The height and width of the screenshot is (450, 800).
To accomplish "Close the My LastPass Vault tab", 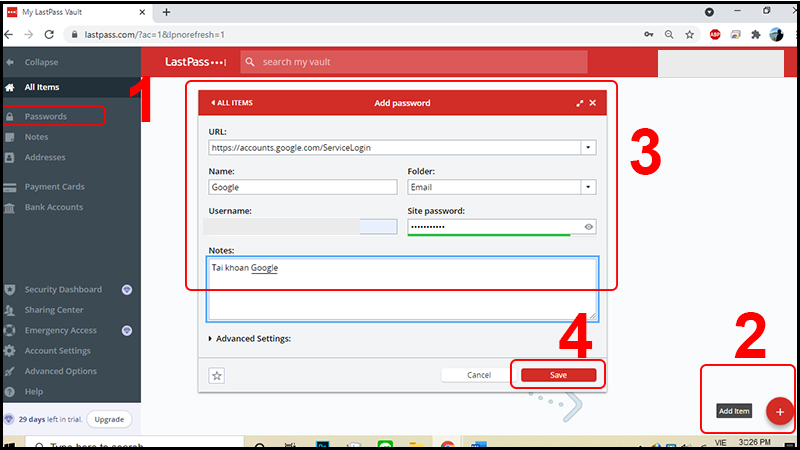I will click(x=142, y=12).
